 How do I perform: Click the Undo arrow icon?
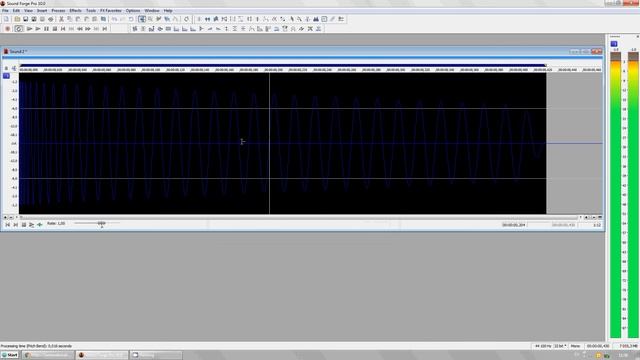coord(115,19)
